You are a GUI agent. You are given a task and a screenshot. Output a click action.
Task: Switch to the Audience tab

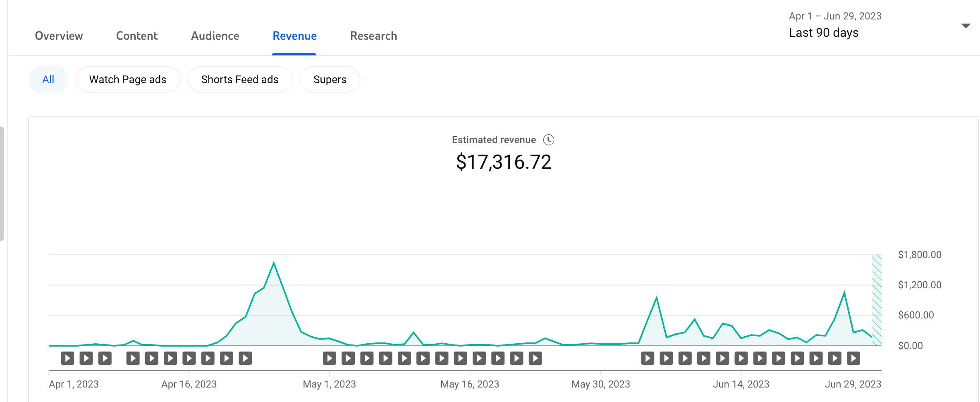point(215,36)
